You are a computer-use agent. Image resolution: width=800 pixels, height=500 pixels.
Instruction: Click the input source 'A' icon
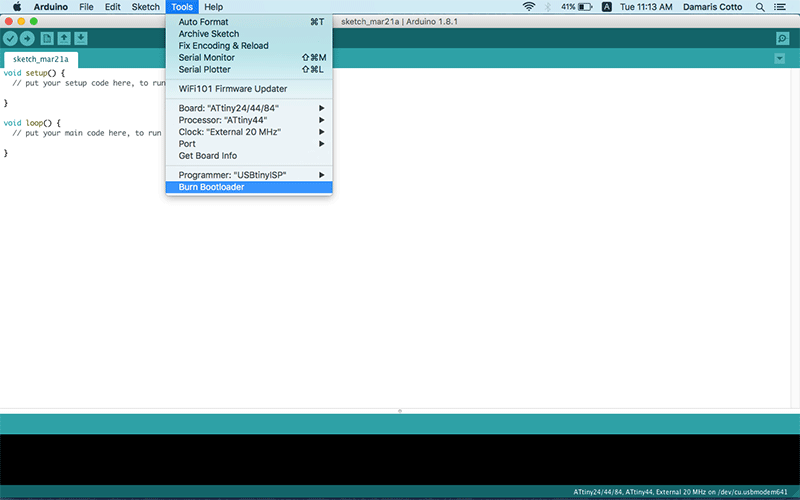click(x=607, y=7)
